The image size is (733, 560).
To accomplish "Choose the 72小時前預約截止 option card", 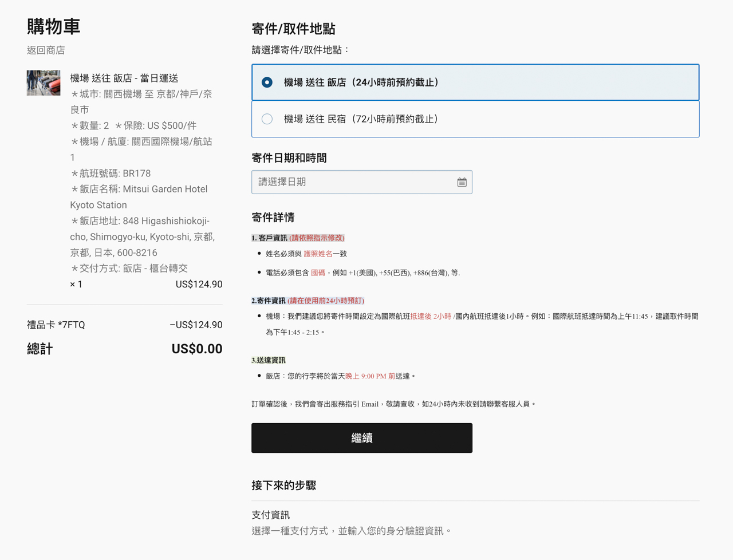I will coord(475,119).
